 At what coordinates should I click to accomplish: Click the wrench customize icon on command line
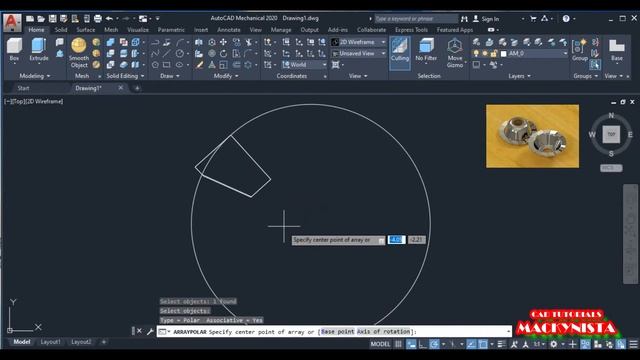click(x=150, y=331)
